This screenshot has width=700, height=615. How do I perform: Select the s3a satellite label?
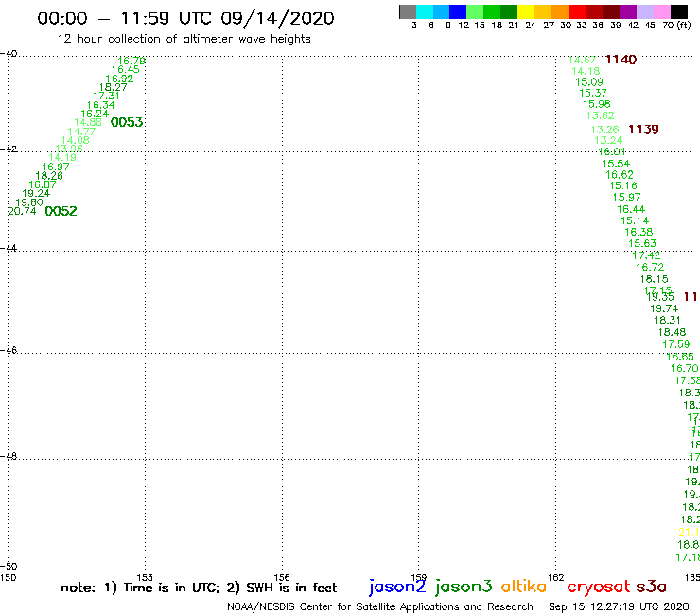tap(651, 587)
